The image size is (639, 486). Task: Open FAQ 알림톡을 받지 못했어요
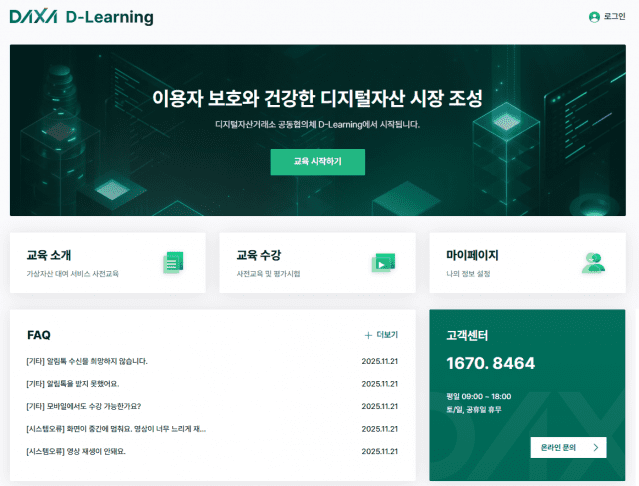coord(72,383)
